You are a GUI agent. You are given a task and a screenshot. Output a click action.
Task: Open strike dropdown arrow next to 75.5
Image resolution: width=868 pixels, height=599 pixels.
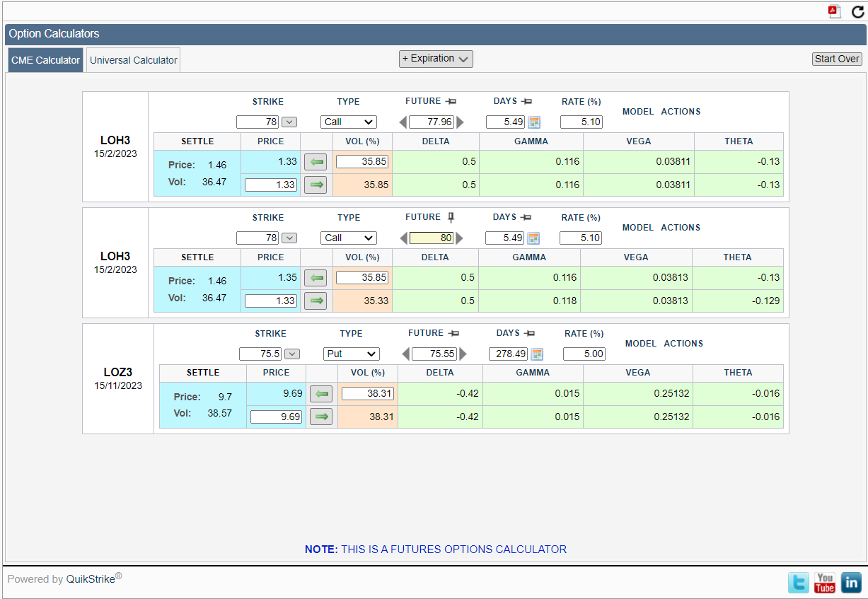[292, 354]
